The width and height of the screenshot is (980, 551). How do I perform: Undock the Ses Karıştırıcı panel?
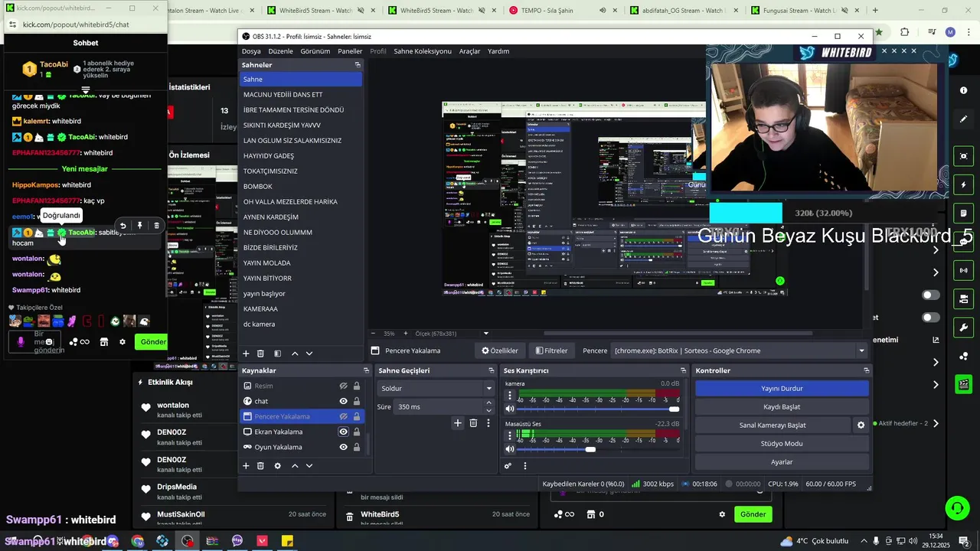[682, 370]
